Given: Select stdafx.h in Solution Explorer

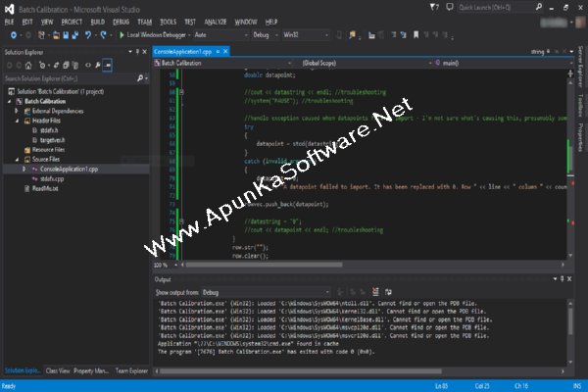Looking at the screenshot, I should [x=49, y=130].
